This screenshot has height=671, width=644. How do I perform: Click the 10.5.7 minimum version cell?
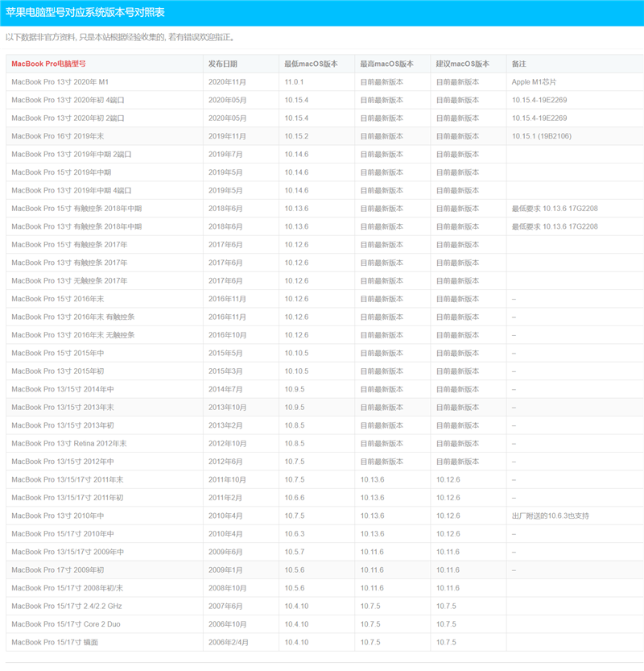pos(295,552)
